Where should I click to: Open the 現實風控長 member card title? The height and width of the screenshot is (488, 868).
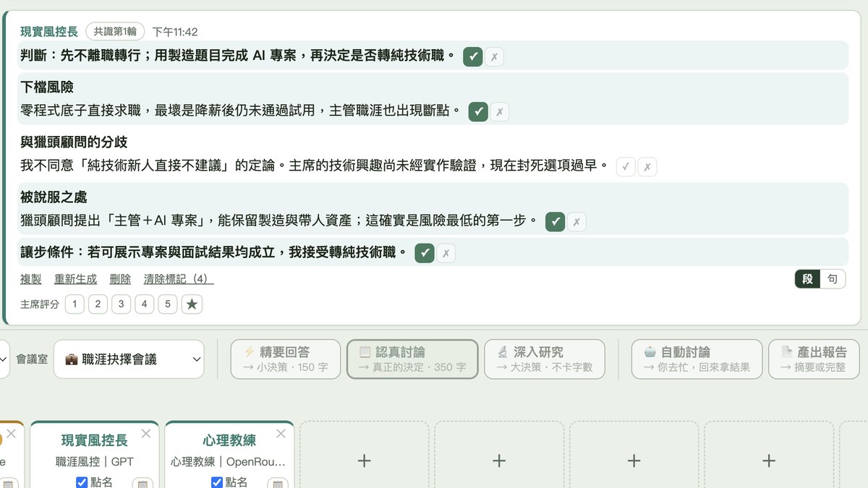(94, 440)
